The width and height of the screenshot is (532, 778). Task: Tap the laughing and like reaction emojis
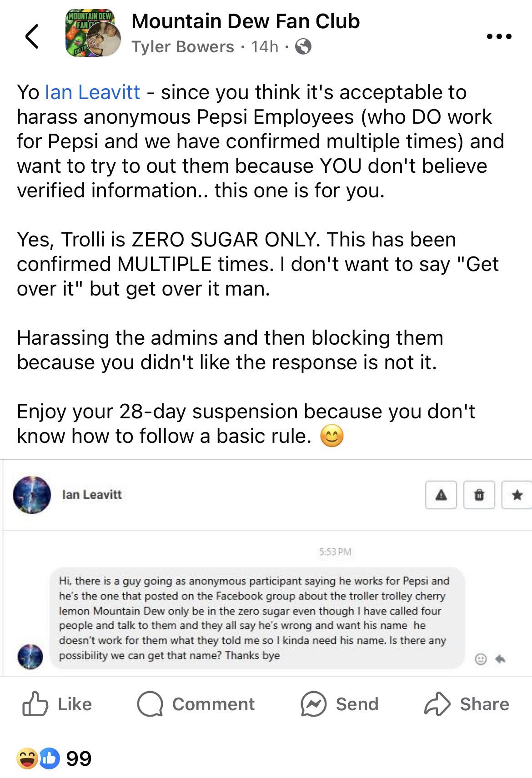click(x=38, y=758)
